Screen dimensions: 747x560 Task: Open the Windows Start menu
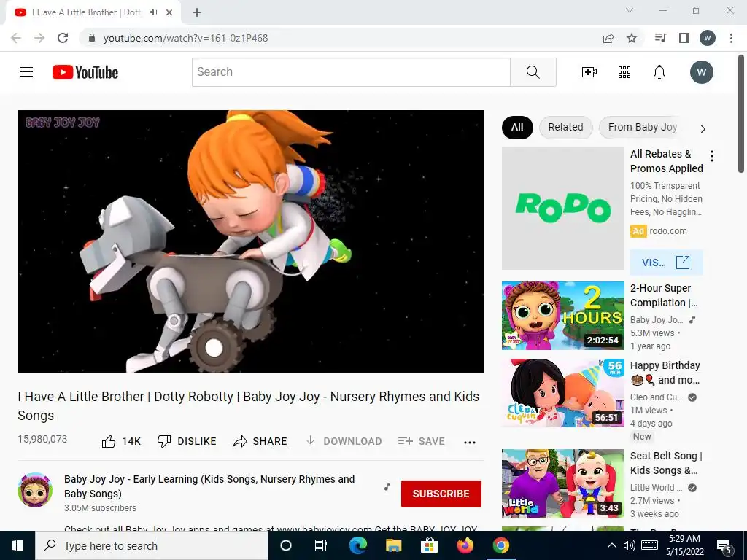pyautogui.click(x=18, y=545)
